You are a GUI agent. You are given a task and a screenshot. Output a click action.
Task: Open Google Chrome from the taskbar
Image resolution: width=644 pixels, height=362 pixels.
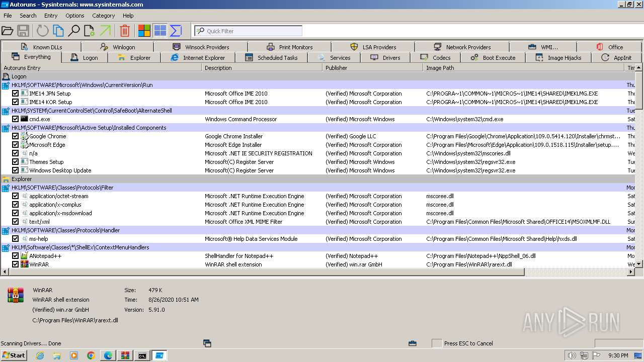(91, 355)
